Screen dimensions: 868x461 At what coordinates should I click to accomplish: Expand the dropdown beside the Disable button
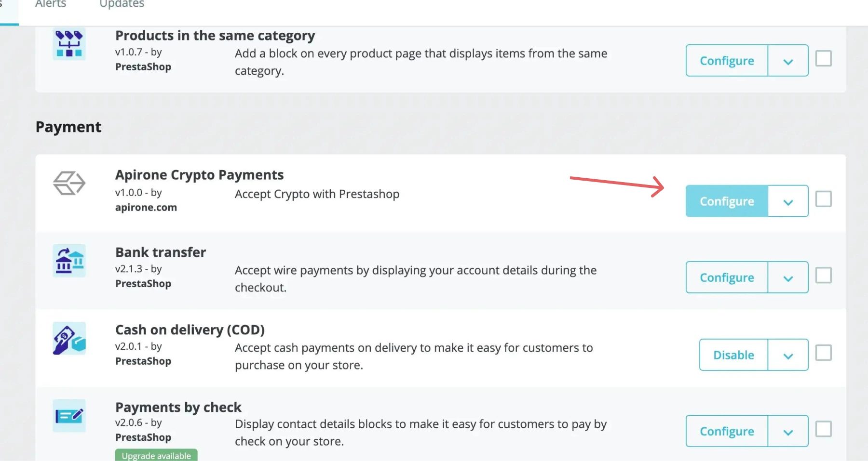(788, 355)
